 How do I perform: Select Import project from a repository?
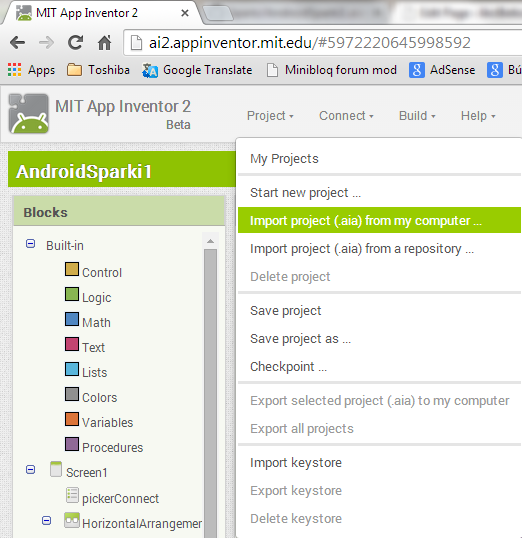coord(379,248)
